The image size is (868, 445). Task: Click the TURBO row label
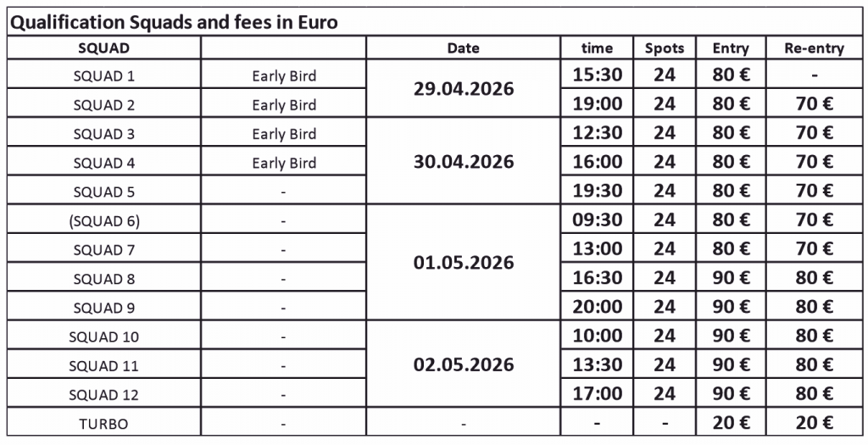[103, 424]
